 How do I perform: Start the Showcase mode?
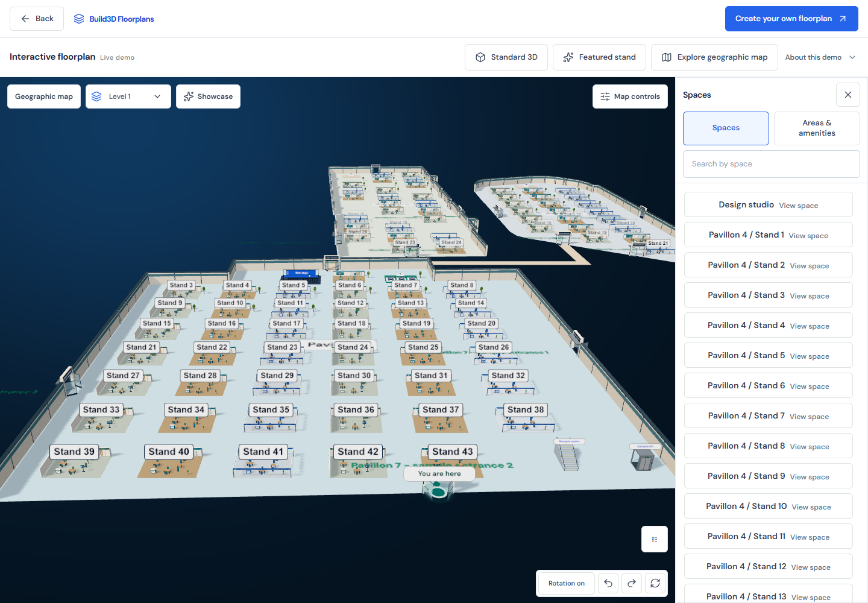pyautogui.click(x=208, y=96)
